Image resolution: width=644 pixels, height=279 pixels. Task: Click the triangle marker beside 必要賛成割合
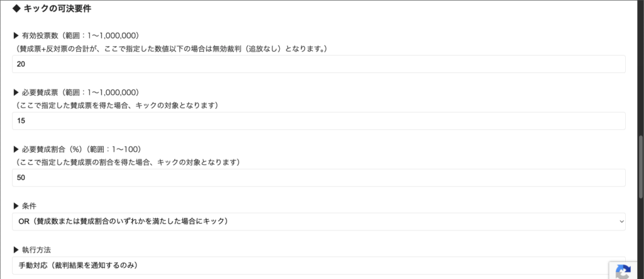pos(16,149)
